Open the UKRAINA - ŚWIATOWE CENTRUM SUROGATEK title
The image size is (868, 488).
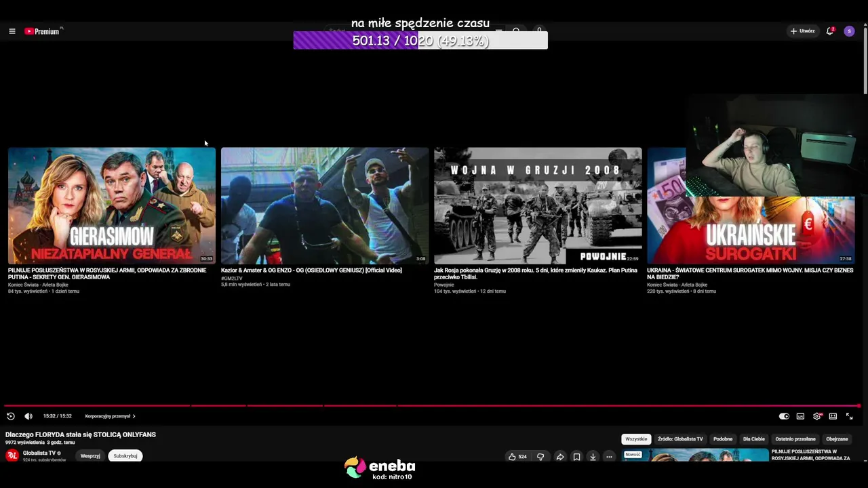(x=750, y=274)
